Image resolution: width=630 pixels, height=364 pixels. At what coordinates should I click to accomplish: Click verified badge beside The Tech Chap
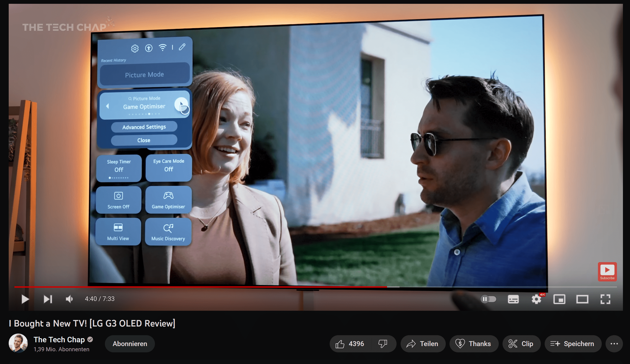click(90, 340)
